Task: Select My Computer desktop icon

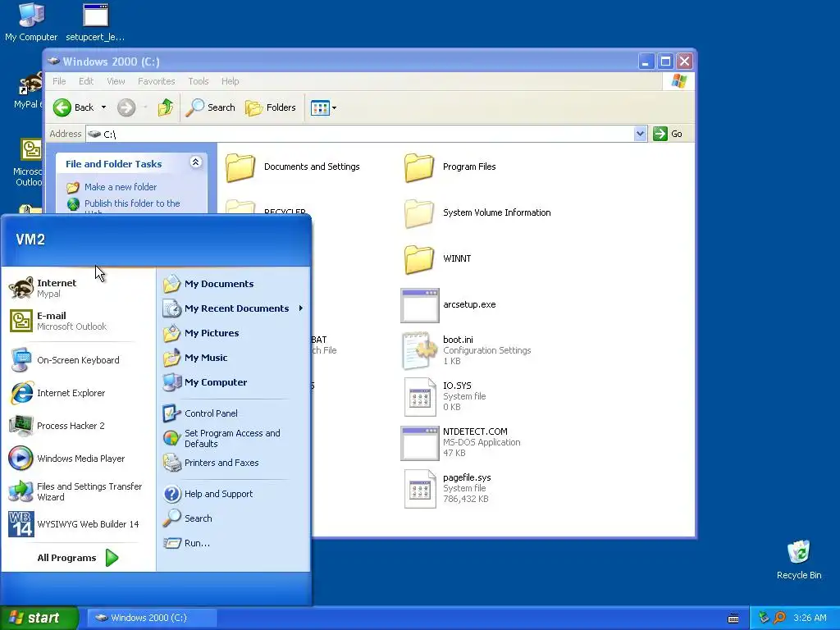Action: [31, 21]
